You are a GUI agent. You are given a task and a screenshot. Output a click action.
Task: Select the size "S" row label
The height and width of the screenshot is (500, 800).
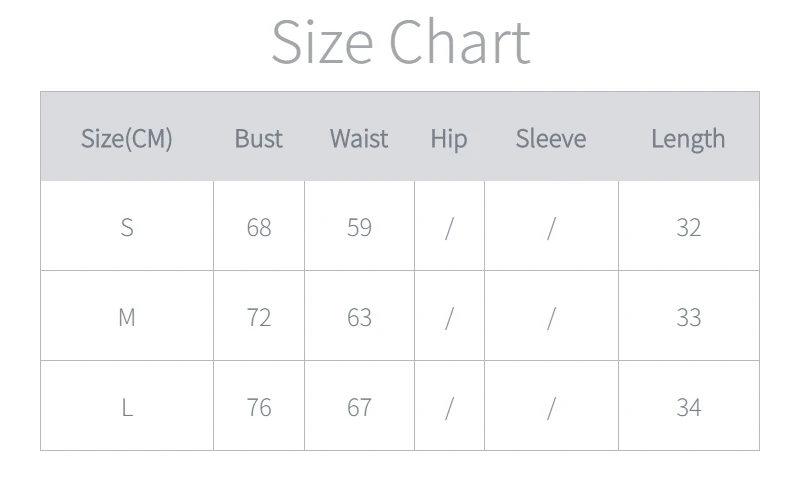point(127,227)
